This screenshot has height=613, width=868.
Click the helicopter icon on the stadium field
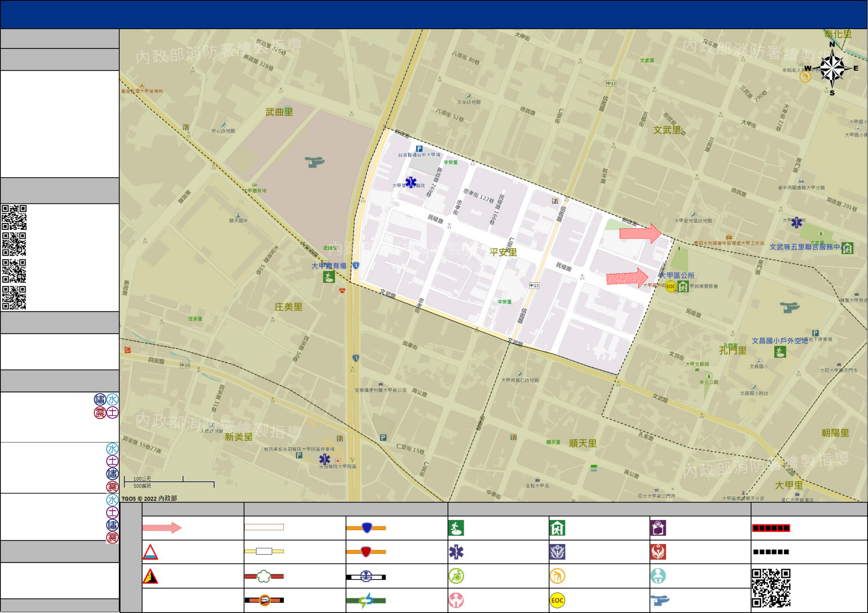[x=315, y=162]
